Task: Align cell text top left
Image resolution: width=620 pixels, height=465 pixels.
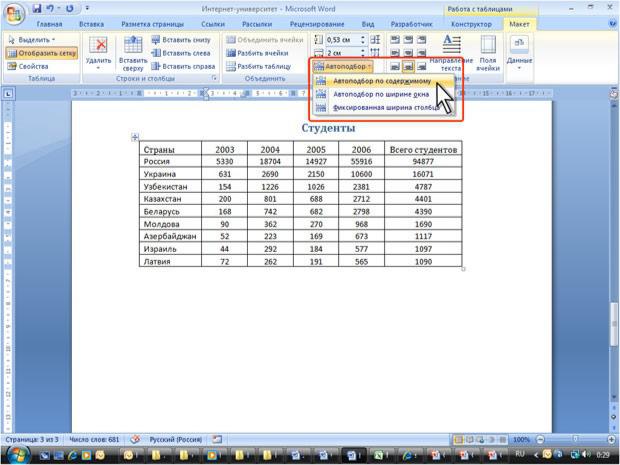Action: coord(395,40)
